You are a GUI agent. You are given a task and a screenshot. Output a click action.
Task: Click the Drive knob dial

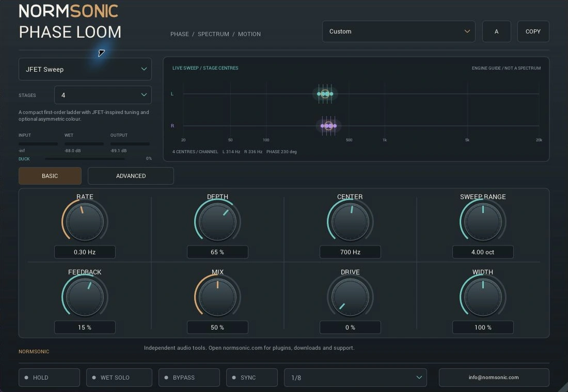tap(350, 297)
